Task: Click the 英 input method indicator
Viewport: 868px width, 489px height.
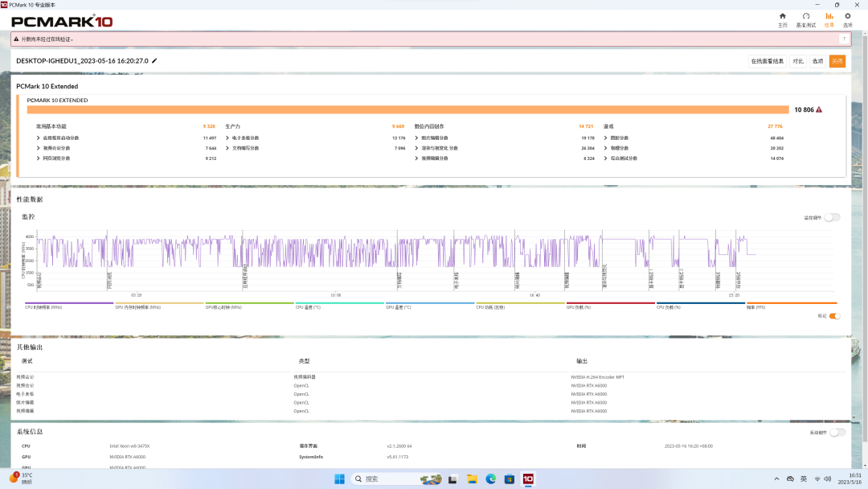Action: coord(803,479)
